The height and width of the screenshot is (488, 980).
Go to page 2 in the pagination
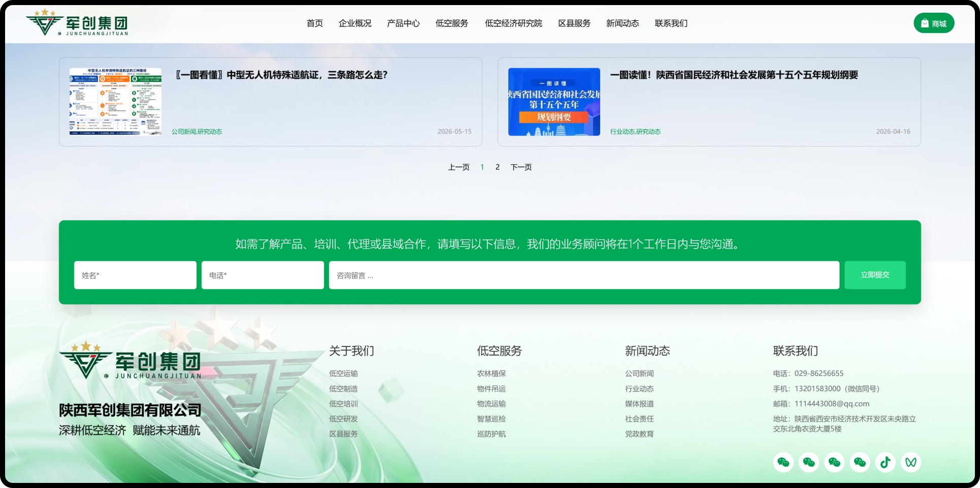click(498, 167)
